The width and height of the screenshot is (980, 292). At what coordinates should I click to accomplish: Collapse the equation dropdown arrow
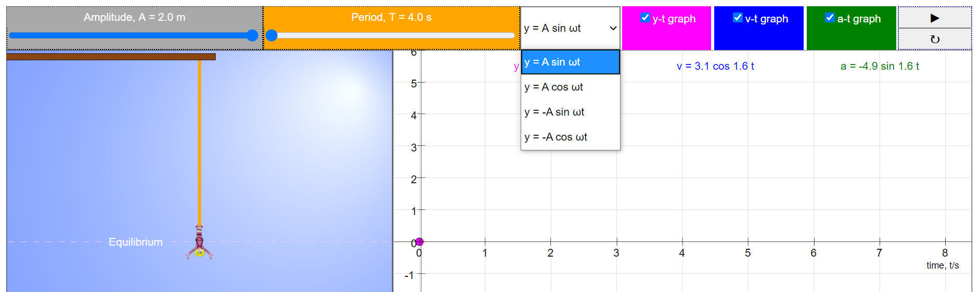tap(613, 28)
